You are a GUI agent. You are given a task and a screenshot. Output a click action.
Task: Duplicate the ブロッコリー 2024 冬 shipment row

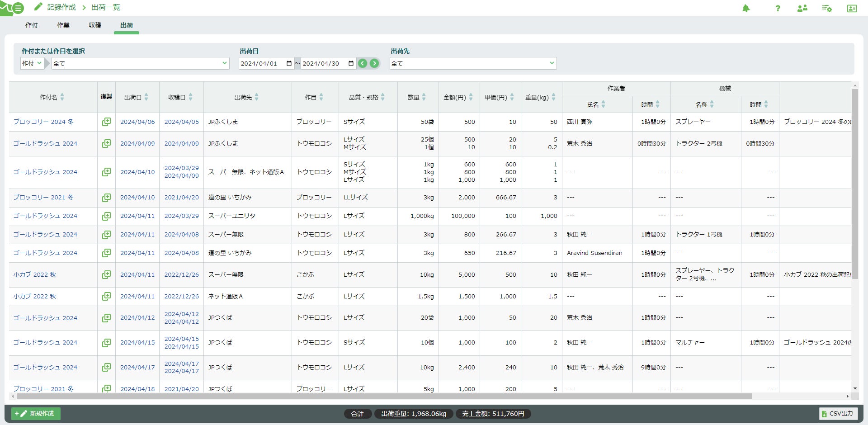(106, 122)
